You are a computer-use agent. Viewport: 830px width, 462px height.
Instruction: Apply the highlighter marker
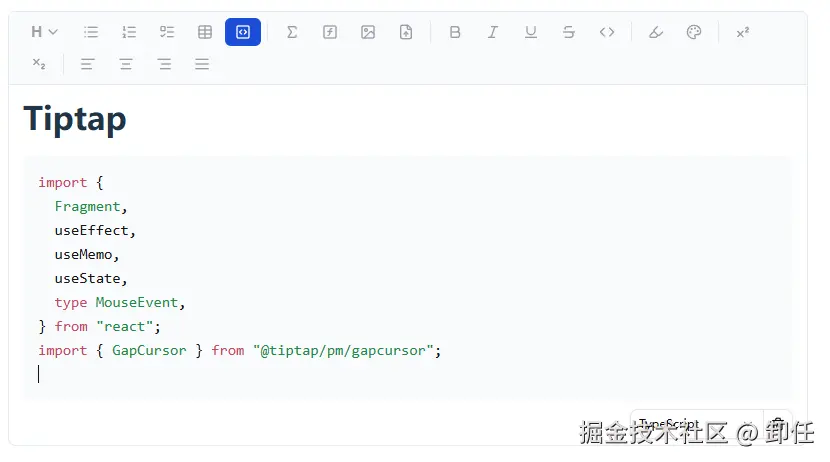point(656,32)
